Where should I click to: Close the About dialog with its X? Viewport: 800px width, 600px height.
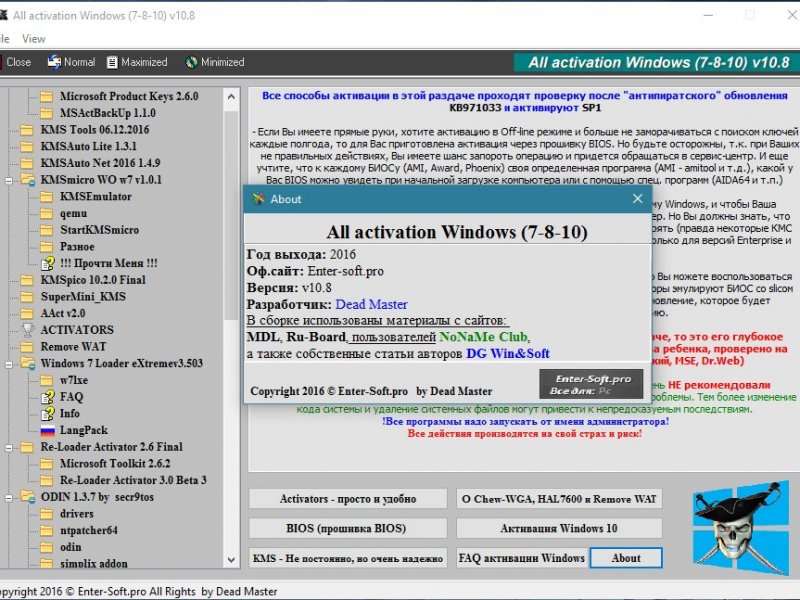click(x=638, y=198)
